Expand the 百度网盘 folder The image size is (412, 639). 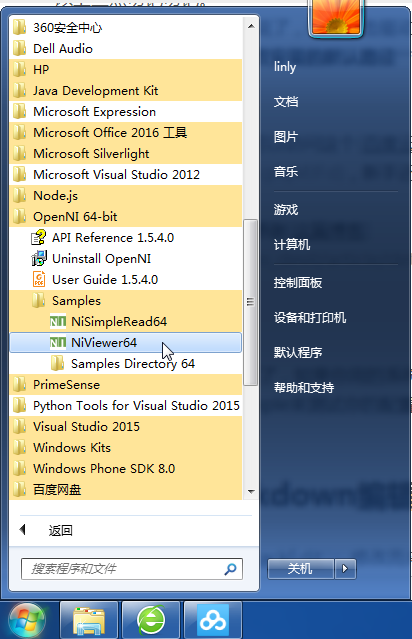126,489
